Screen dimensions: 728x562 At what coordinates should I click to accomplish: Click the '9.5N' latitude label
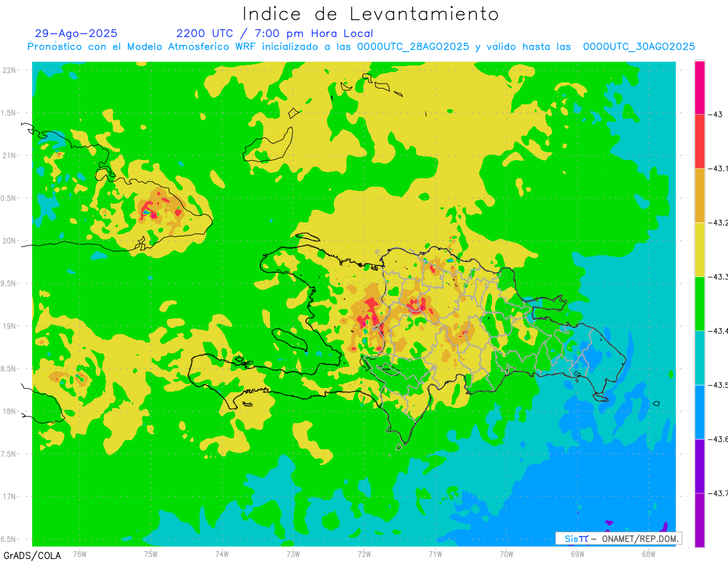click(x=8, y=283)
